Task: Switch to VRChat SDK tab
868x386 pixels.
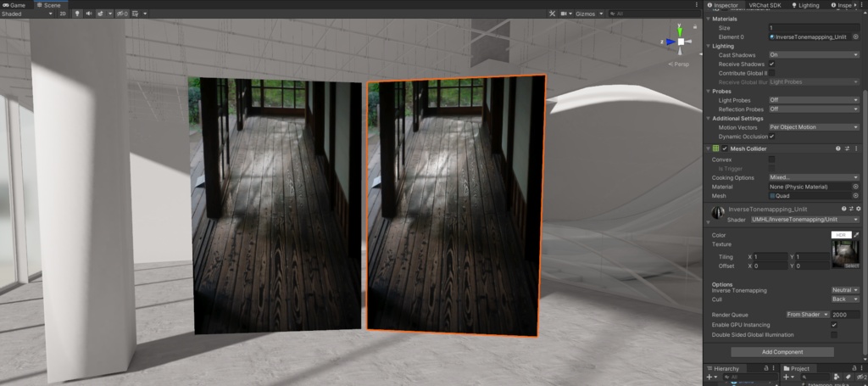Action: (x=765, y=5)
